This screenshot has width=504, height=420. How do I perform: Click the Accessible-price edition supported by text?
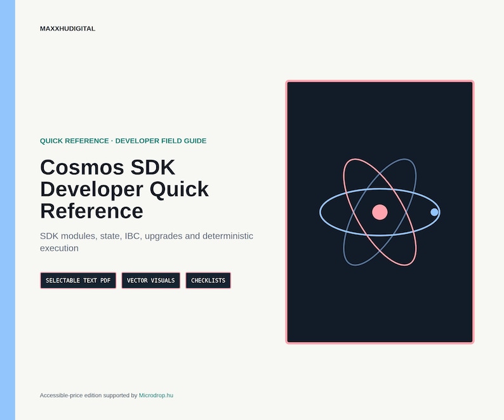tap(88, 395)
